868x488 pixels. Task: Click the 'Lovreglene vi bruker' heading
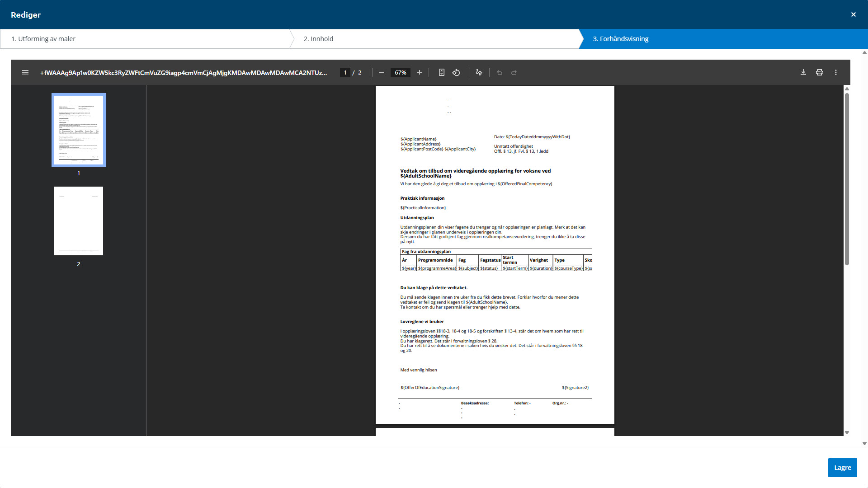(422, 322)
